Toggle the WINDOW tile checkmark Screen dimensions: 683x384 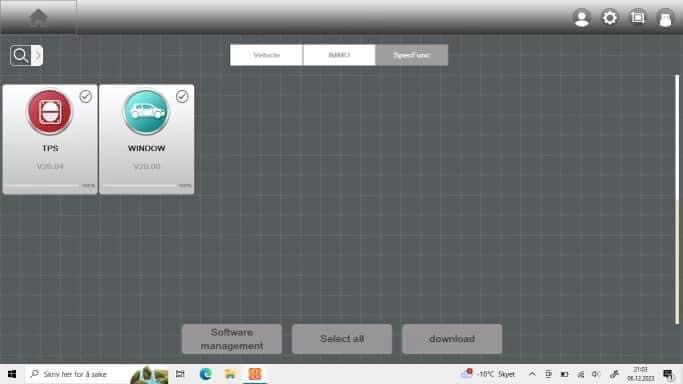182,96
